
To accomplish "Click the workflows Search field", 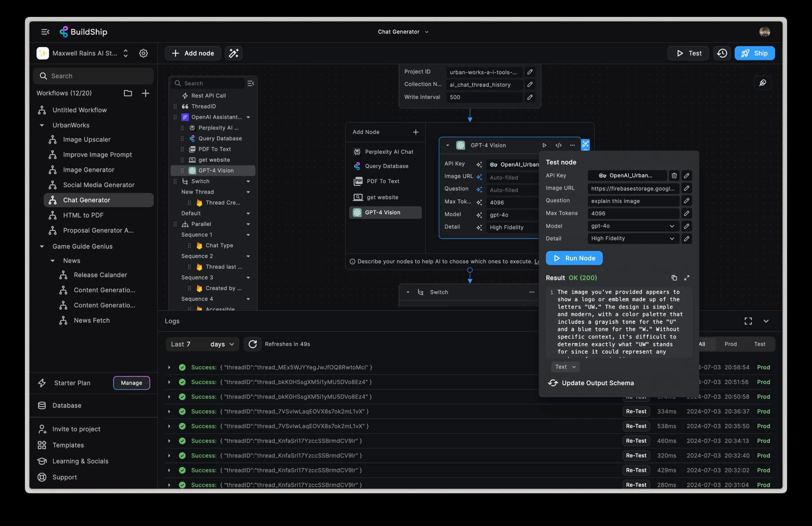I will 94,76.
